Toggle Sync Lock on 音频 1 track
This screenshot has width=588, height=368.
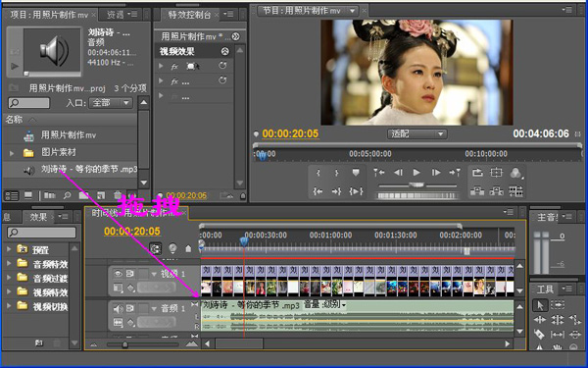[x=130, y=309]
